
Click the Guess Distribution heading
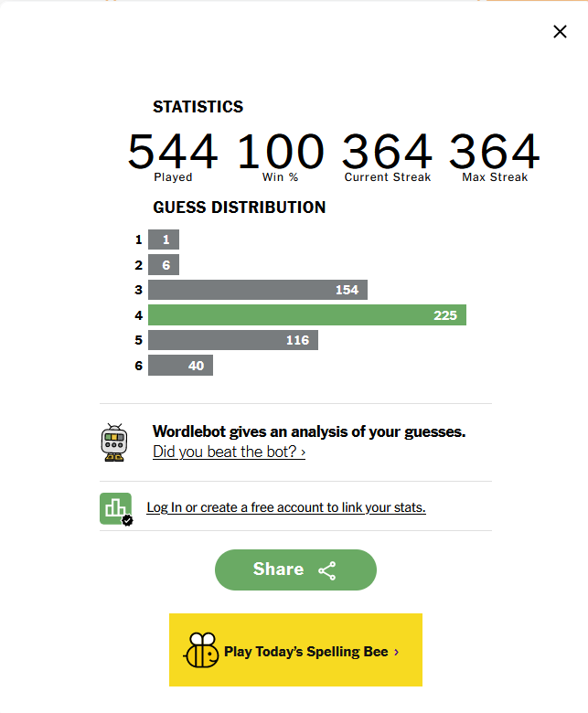click(239, 208)
